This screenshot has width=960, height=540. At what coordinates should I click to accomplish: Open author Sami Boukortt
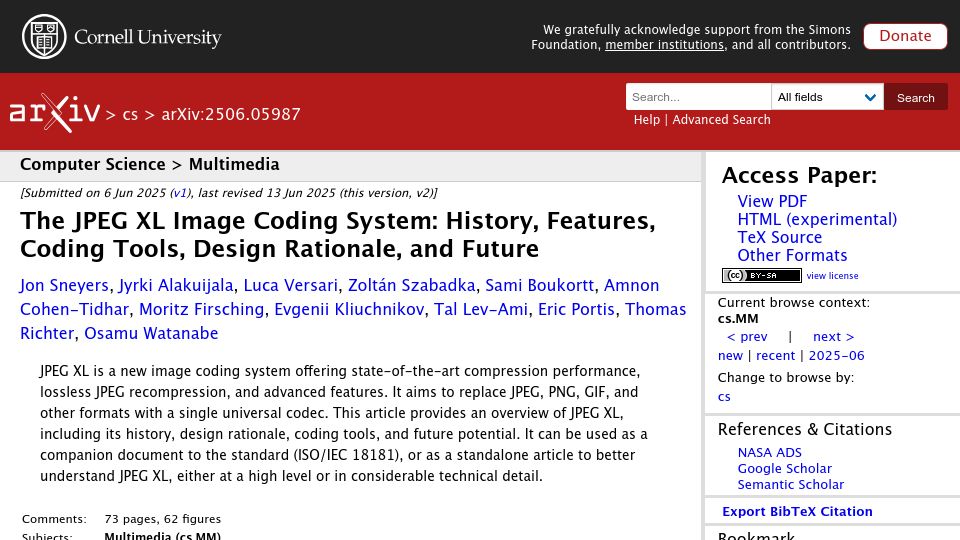539,285
